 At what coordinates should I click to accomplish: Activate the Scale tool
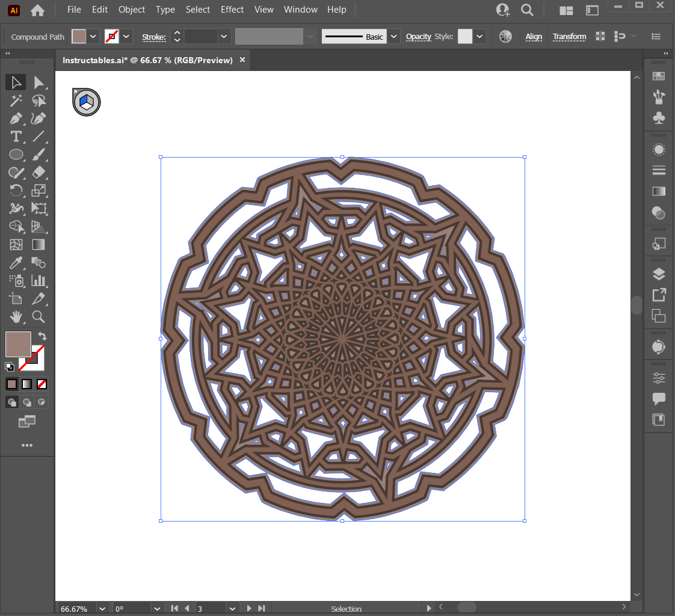tap(39, 191)
